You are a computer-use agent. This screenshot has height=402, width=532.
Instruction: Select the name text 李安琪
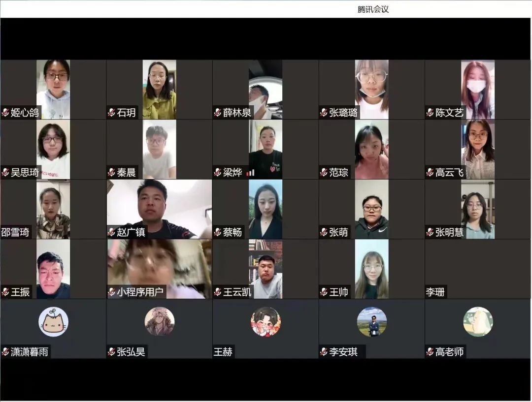pyautogui.click(x=343, y=352)
